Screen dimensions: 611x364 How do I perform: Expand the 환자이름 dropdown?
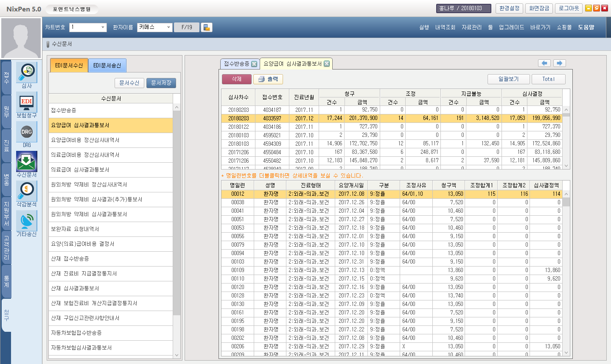pos(168,28)
